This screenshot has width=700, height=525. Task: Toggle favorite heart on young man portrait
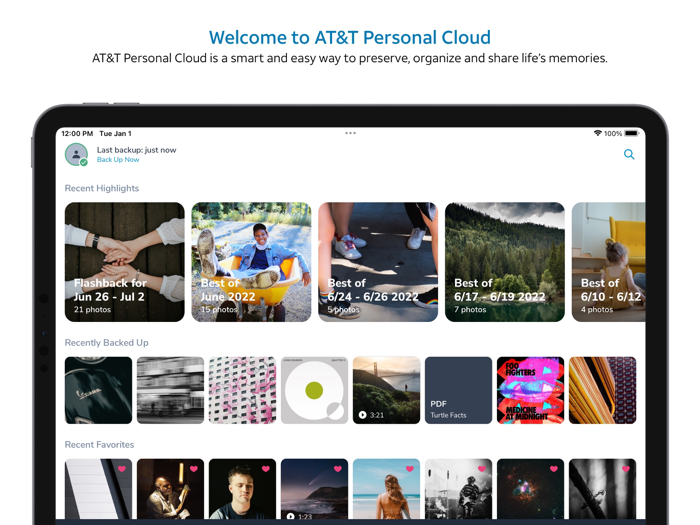click(266, 469)
